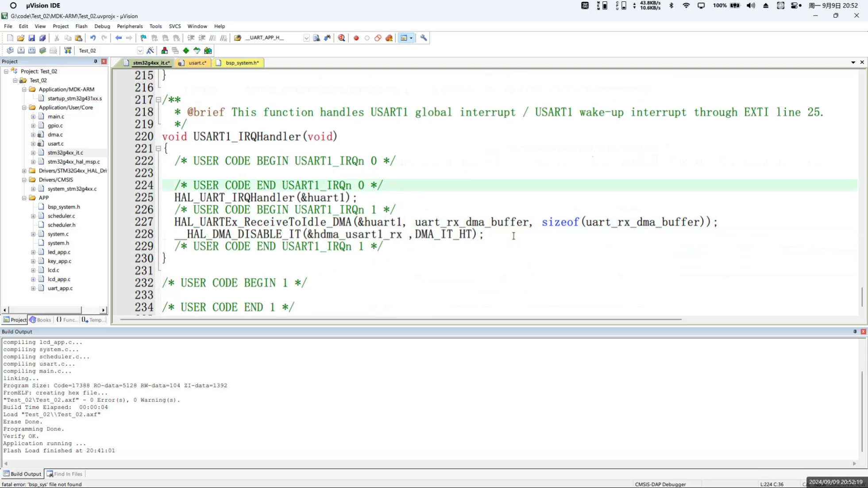The height and width of the screenshot is (488, 868).
Task: Click Manage Run-Time Environment green diamond icon
Action: (x=186, y=50)
